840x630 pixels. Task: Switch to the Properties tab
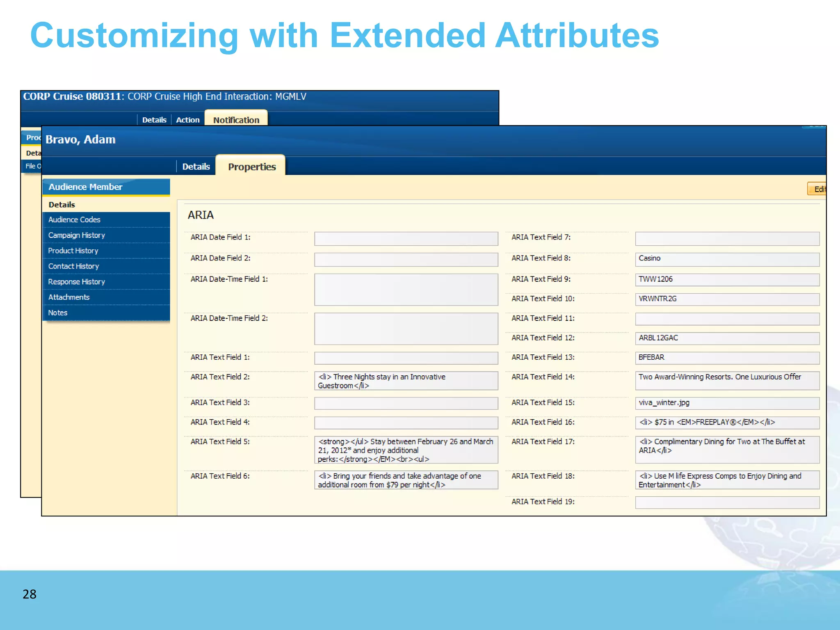point(251,166)
